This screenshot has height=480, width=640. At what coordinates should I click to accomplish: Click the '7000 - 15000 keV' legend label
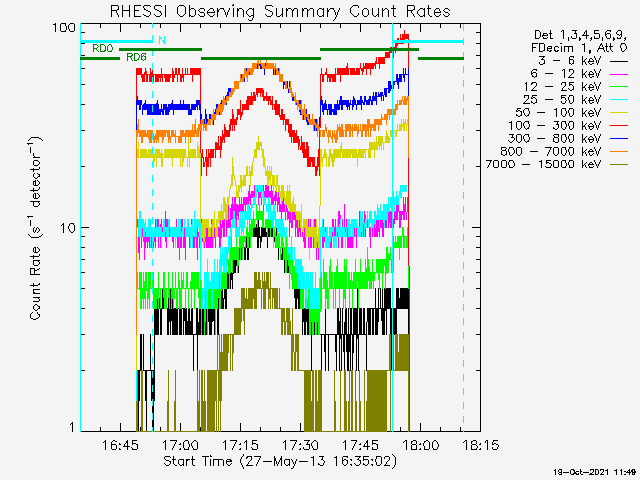click(x=543, y=164)
